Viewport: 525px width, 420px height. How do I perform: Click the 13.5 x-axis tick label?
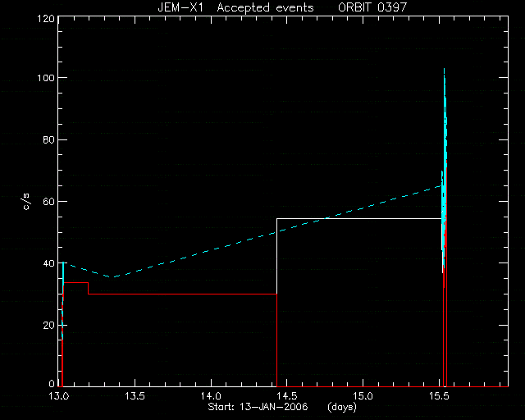(x=135, y=396)
